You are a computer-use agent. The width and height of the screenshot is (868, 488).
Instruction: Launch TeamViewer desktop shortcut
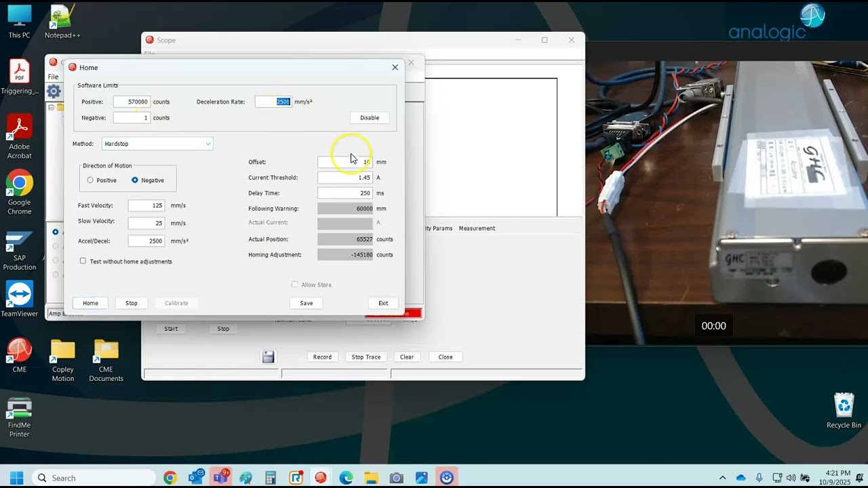(19, 300)
